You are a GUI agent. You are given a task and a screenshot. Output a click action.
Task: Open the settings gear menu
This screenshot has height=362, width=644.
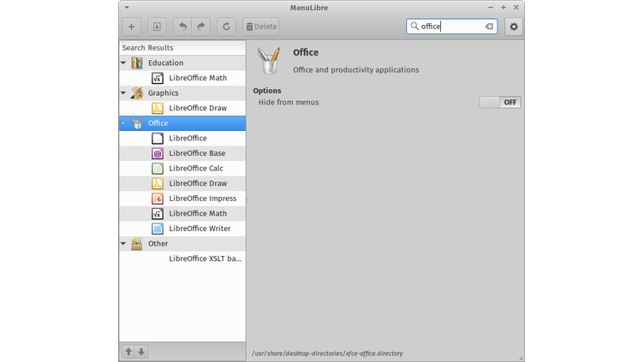[513, 27]
